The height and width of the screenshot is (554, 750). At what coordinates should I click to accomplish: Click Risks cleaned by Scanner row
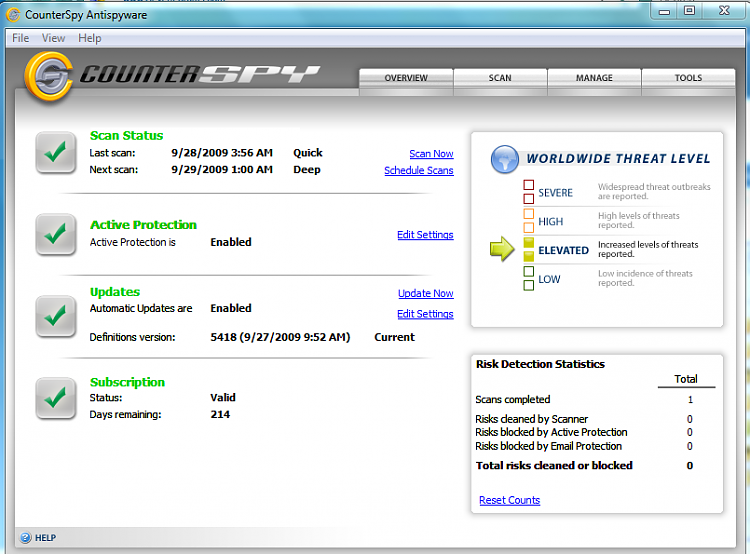click(x=585, y=419)
